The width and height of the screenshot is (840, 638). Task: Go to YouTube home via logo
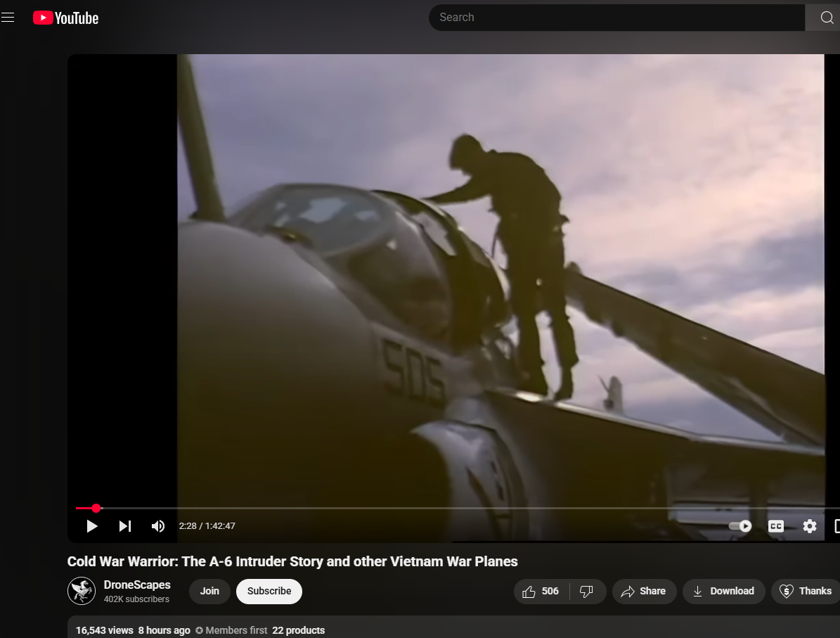66,18
